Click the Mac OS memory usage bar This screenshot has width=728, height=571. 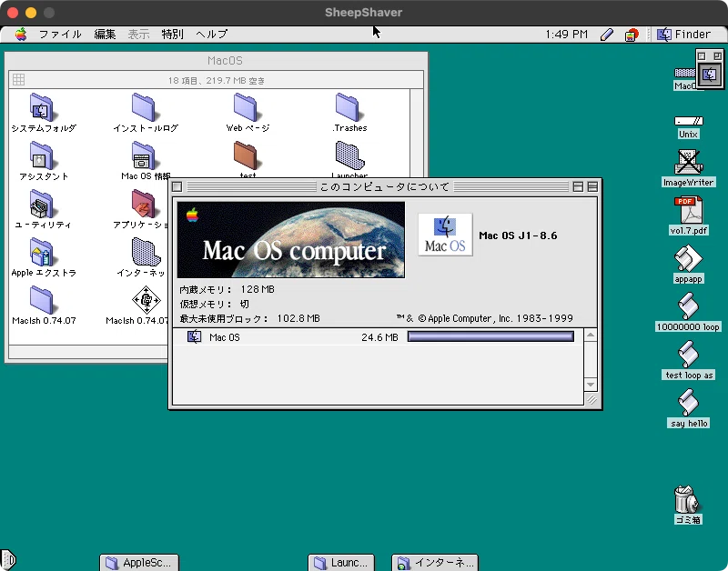point(490,336)
